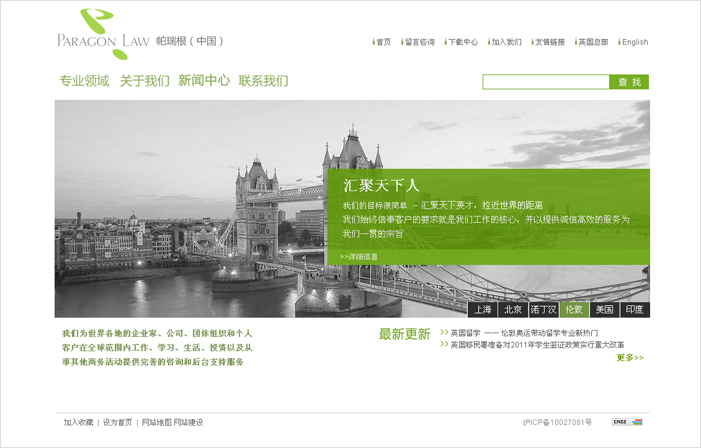
Task: Open the 专业领域 main menu
Action: click(84, 81)
